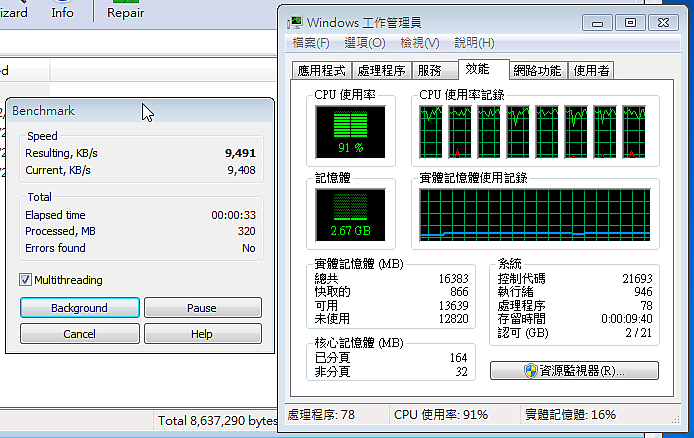Click the handles count 21693
Screen dimensions: 694x438
tap(637, 278)
